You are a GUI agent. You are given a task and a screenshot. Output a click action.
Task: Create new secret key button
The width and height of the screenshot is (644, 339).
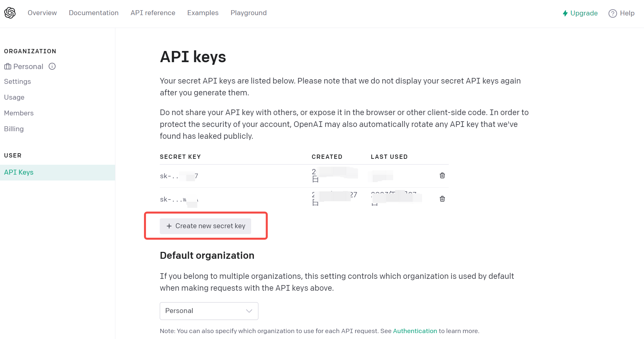coord(205,226)
